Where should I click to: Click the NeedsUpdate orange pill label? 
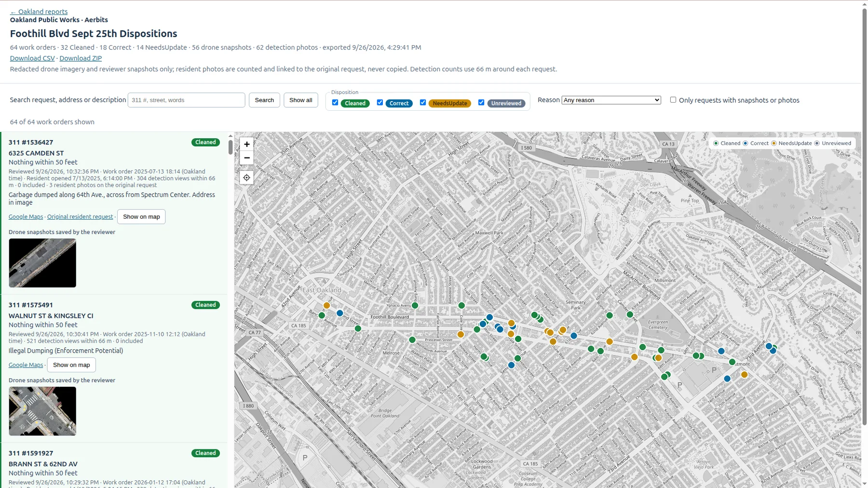(x=449, y=103)
